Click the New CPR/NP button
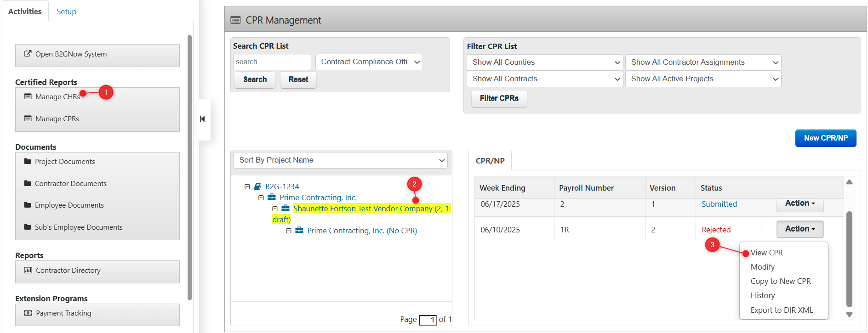Image resolution: width=868 pixels, height=333 pixels. point(826,138)
